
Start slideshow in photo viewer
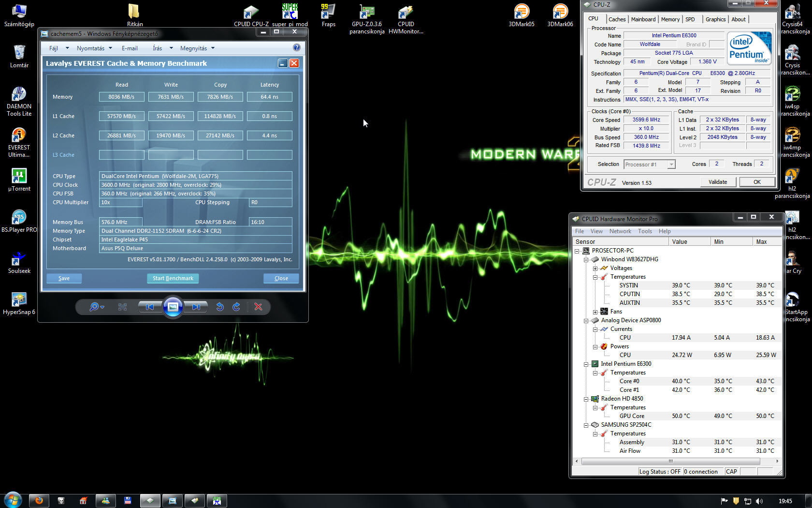point(173,307)
